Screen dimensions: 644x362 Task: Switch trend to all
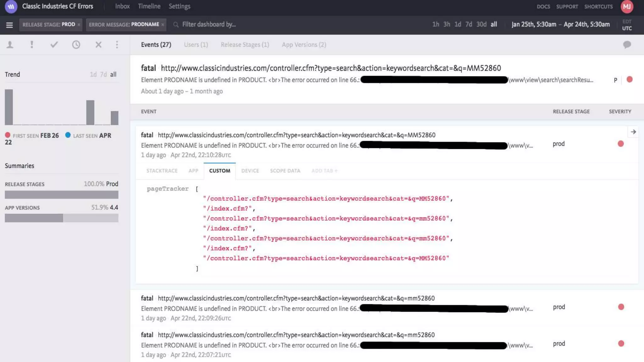pyautogui.click(x=113, y=74)
